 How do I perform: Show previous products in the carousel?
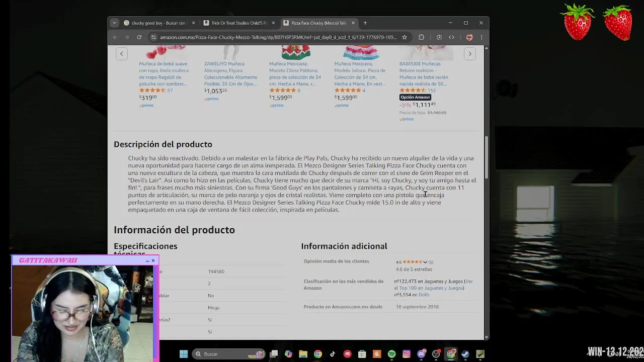121,54
